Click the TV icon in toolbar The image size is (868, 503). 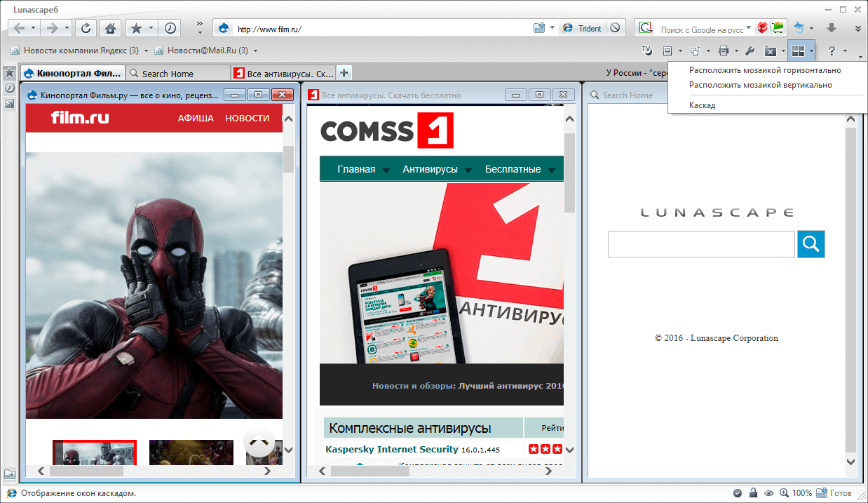[x=646, y=51]
